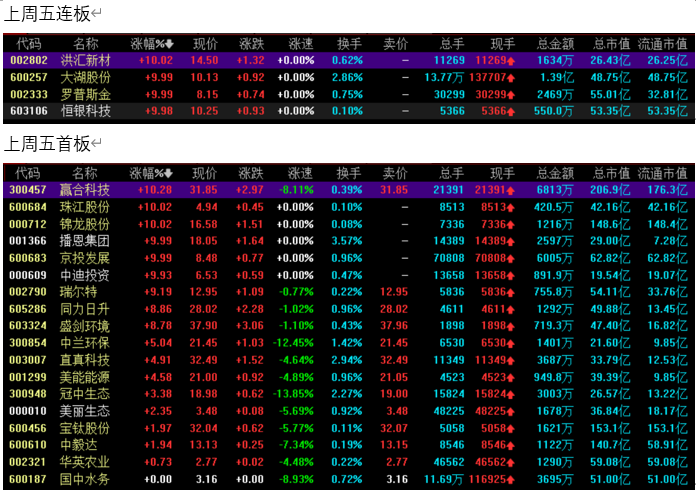696x494 pixels.
Task: Select stock name 同力日升
Action: 84,309
